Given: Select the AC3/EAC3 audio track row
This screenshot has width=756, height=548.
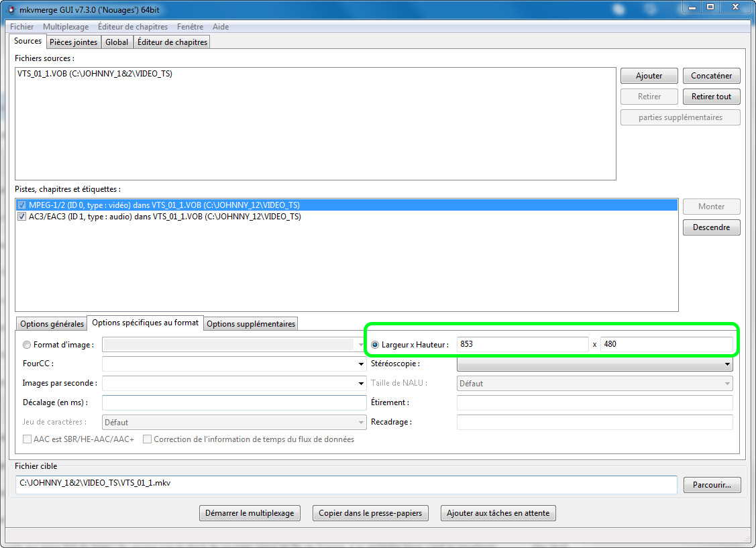Looking at the screenshot, I should pyautogui.click(x=347, y=217).
